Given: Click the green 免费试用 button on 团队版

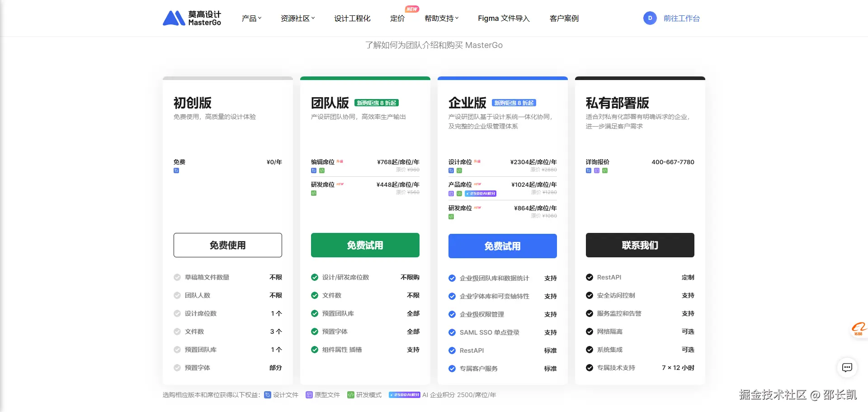Looking at the screenshot, I should click(365, 245).
